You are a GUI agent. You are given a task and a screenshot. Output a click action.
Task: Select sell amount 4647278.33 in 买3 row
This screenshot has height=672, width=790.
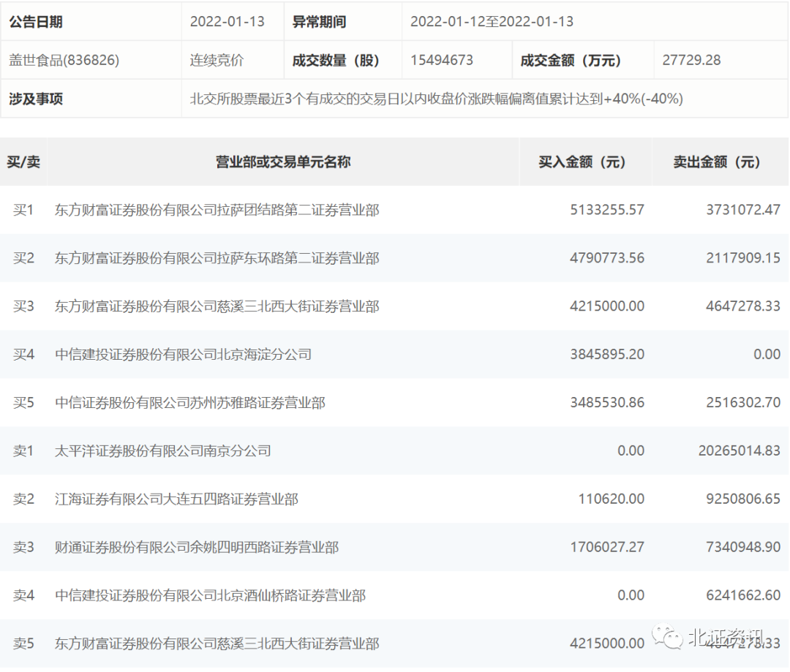pyautogui.click(x=742, y=306)
